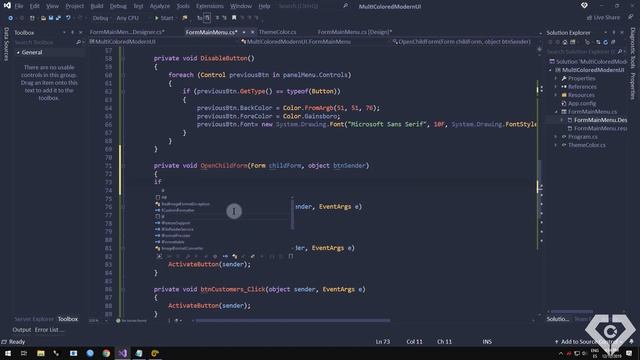Open the Error List tab
This screenshot has height=360, width=640.
click(49, 330)
